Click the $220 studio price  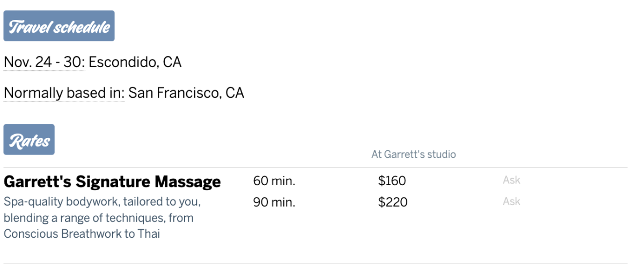(392, 202)
